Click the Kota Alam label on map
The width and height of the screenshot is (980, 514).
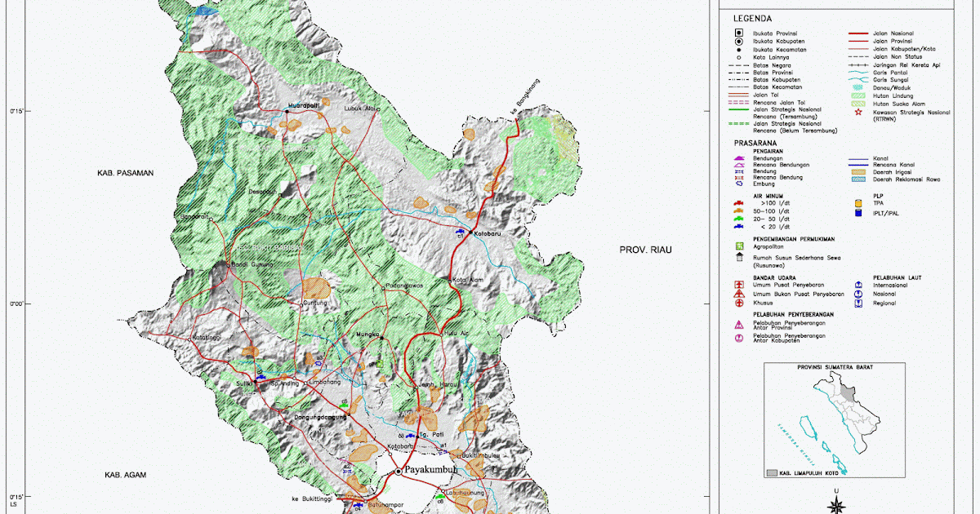469,281
